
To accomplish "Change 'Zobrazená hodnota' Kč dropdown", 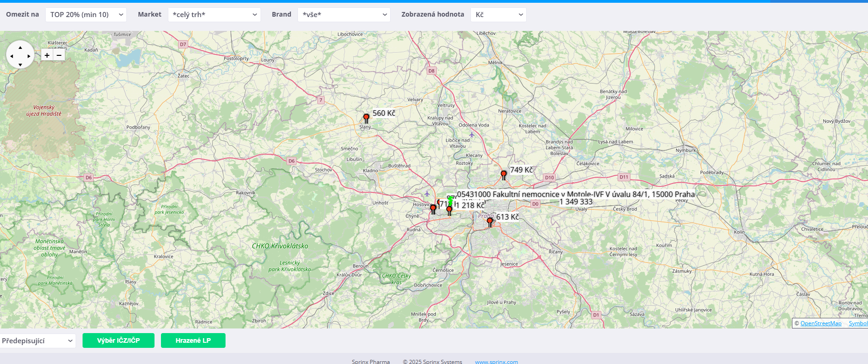I will pos(498,15).
